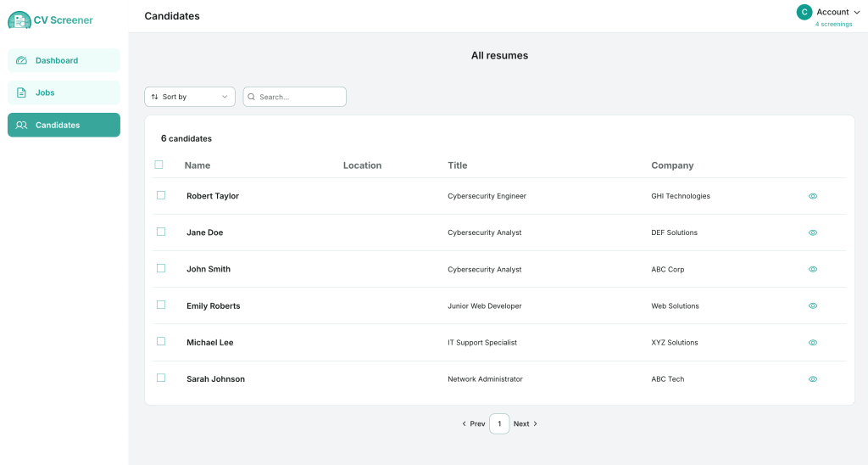
Task: Switch to Candidates in the sidebar
Action: pyautogui.click(x=64, y=125)
